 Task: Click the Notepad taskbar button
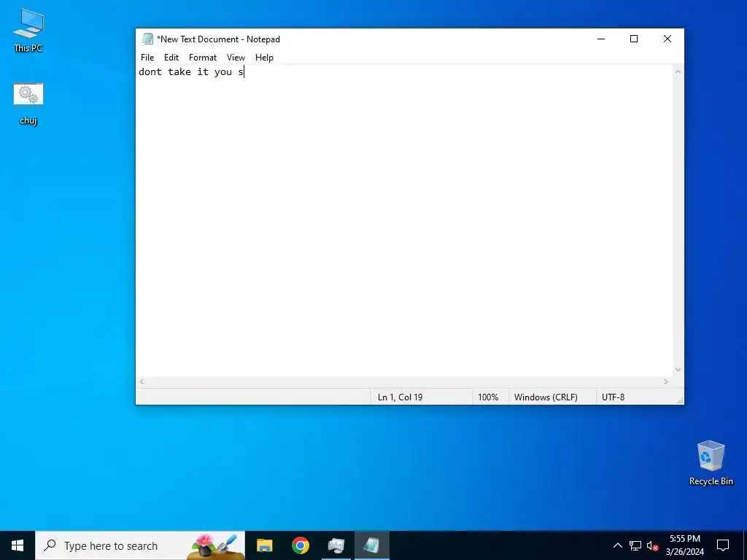click(371, 545)
